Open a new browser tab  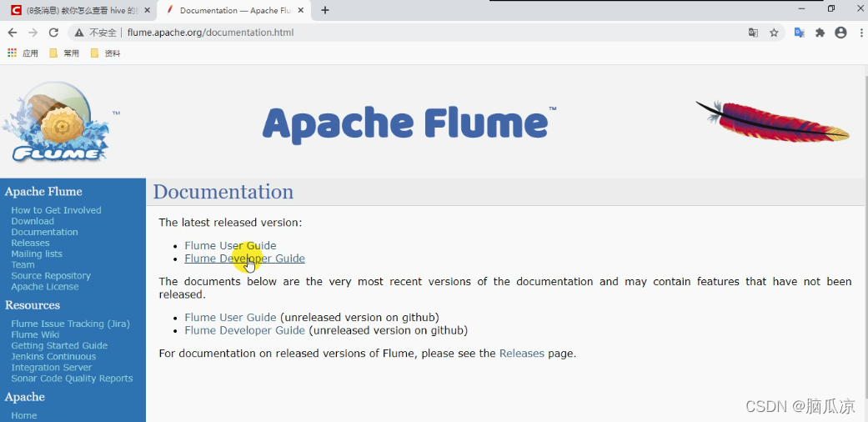coord(325,10)
